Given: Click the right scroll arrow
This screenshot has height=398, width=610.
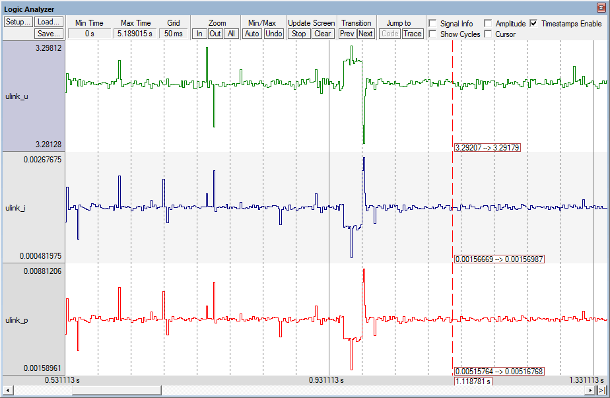Looking at the screenshot, I should pyautogui.click(x=591, y=390).
